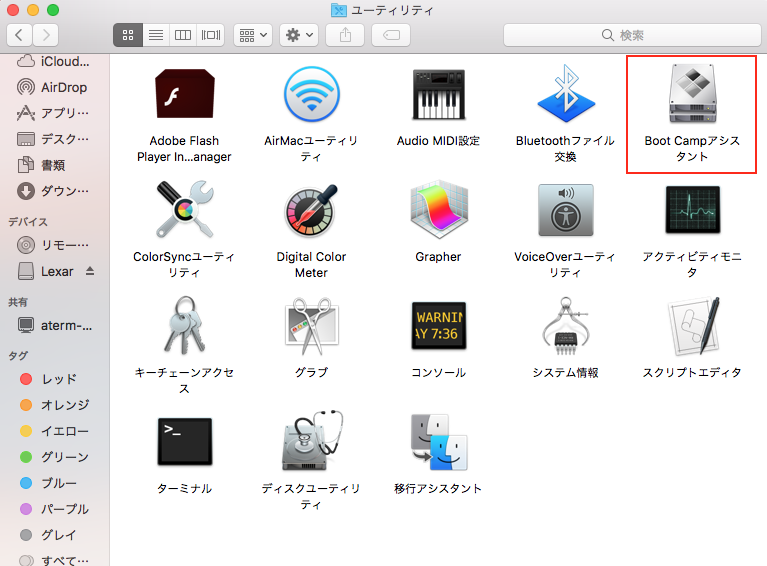
Task: Select the オレンジ tag
Action: pyautogui.click(x=55, y=405)
